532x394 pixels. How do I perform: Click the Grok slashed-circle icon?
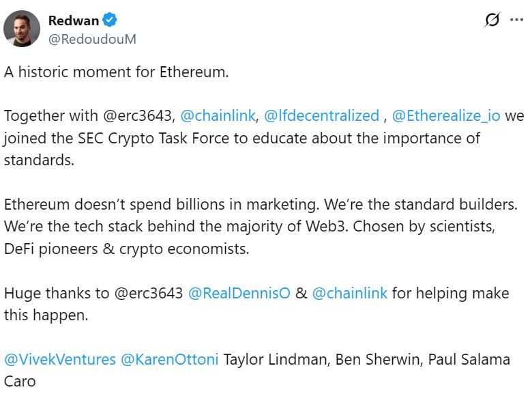(491, 20)
